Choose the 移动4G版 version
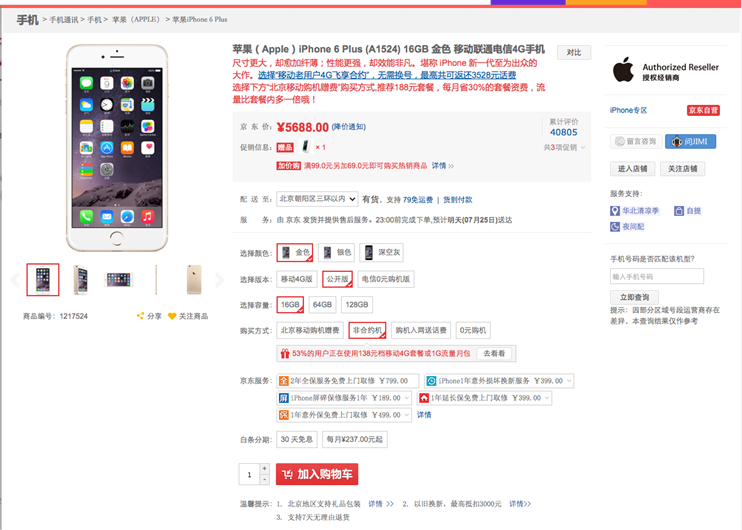The image size is (742, 530). coord(297,279)
